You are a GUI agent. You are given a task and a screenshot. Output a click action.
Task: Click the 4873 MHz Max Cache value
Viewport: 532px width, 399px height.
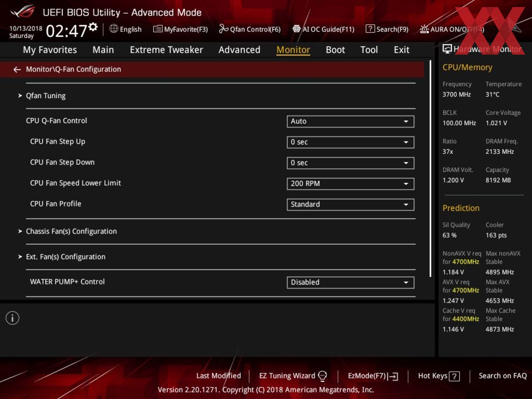pyautogui.click(x=500, y=329)
